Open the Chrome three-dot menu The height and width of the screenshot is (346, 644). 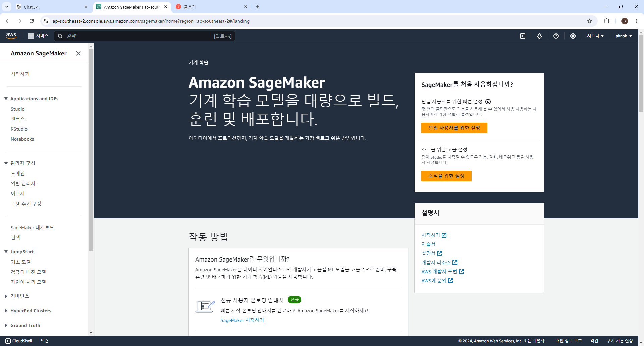[637, 21]
